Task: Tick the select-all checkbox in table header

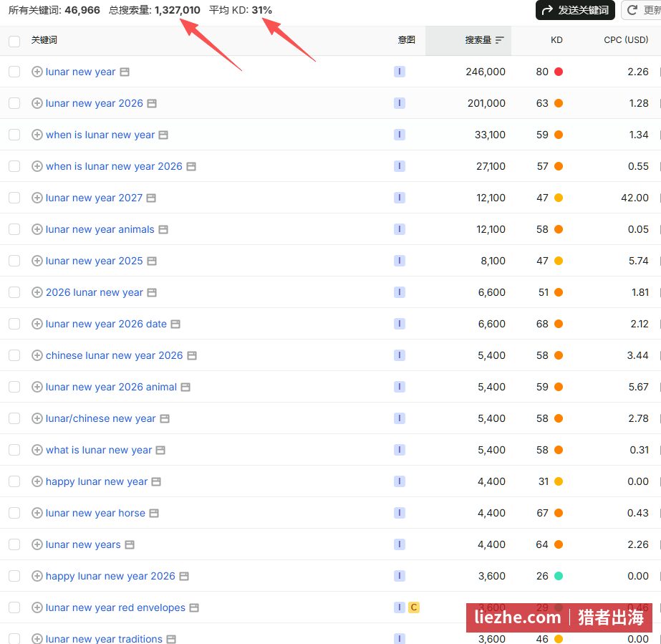Action: tap(14, 42)
